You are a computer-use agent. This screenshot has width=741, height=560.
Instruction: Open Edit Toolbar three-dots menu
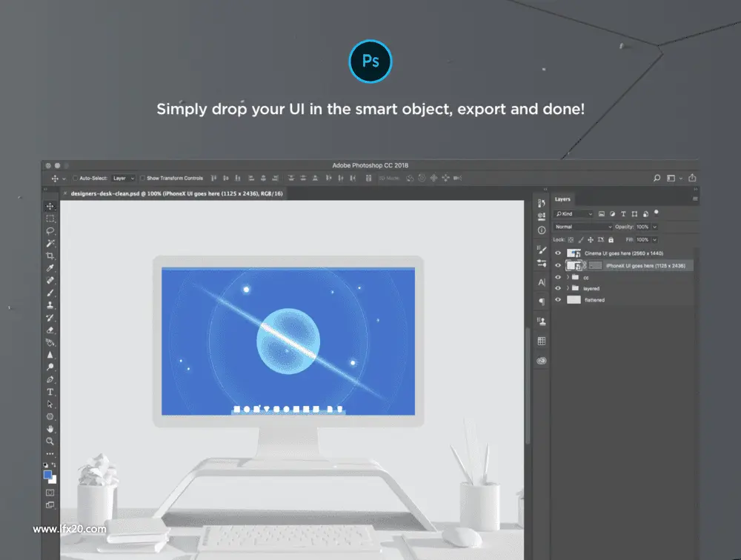50,453
